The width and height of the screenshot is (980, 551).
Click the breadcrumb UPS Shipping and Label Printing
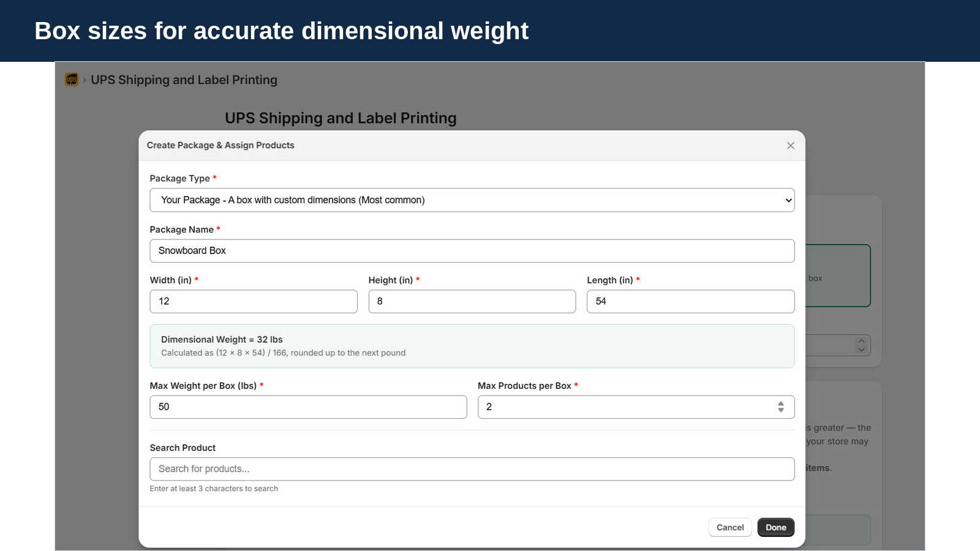tap(184, 80)
